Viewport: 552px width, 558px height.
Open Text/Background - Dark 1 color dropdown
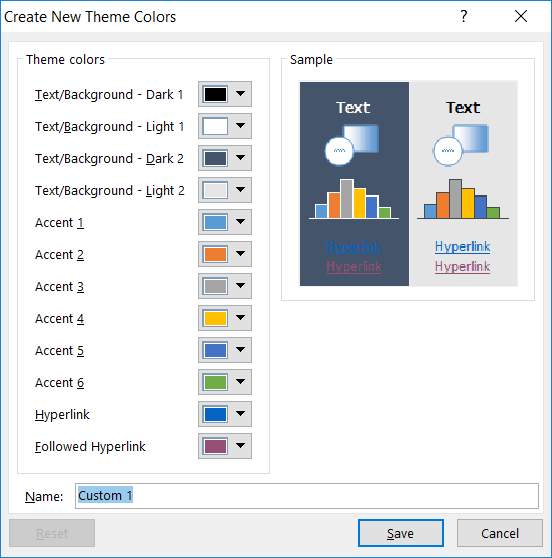pyautogui.click(x=225, y=94)
